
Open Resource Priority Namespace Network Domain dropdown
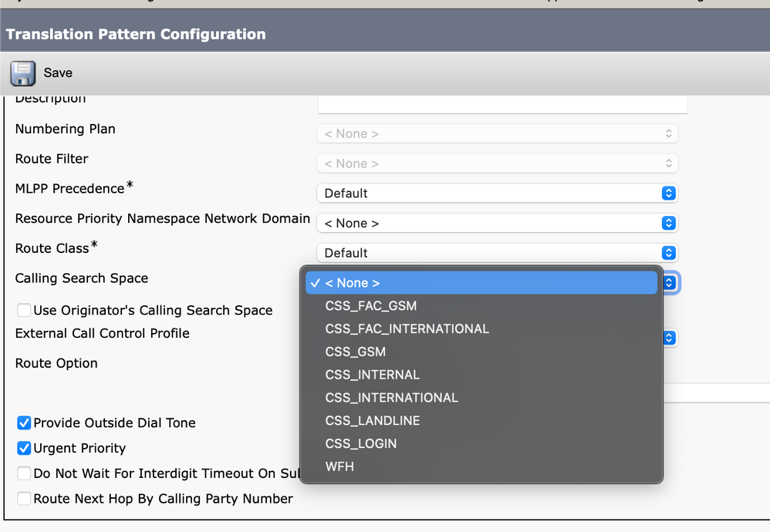(x=498, y=224)
